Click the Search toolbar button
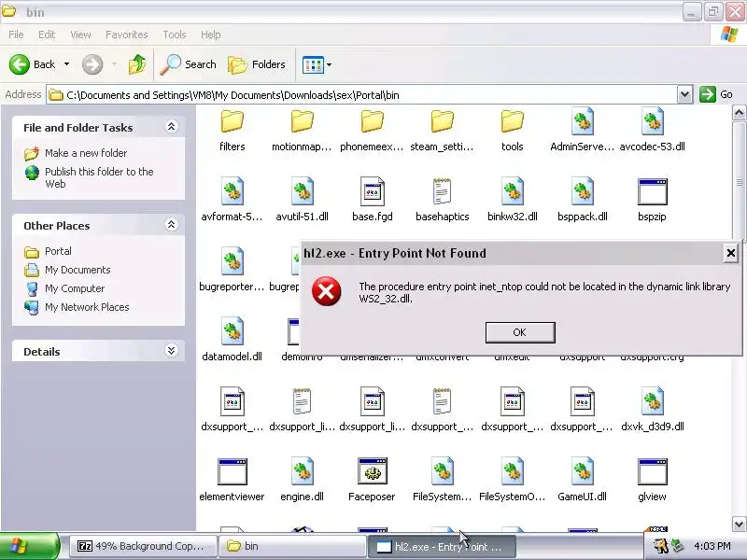This screenshot has height=560, width=747. click(189, 64)
